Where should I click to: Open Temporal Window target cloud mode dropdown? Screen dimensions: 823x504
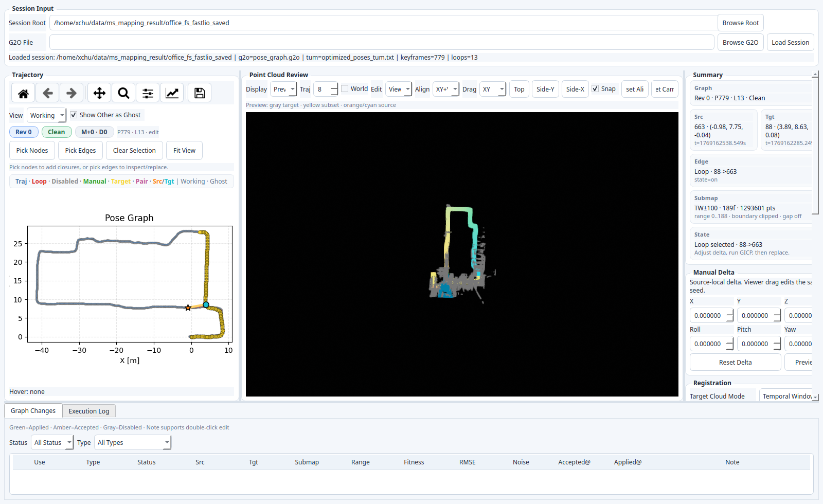coord(785,396)
